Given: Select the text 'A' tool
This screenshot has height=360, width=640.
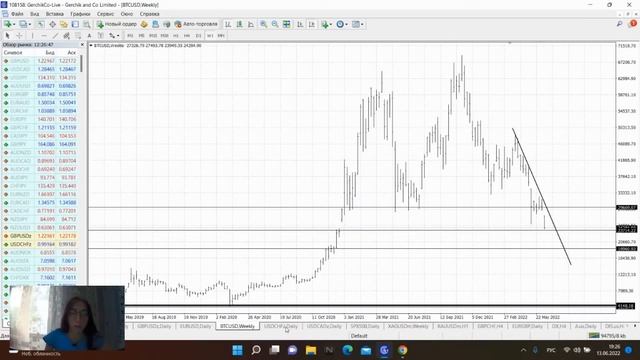Looking at the screenshot, I should pos(89,36).
